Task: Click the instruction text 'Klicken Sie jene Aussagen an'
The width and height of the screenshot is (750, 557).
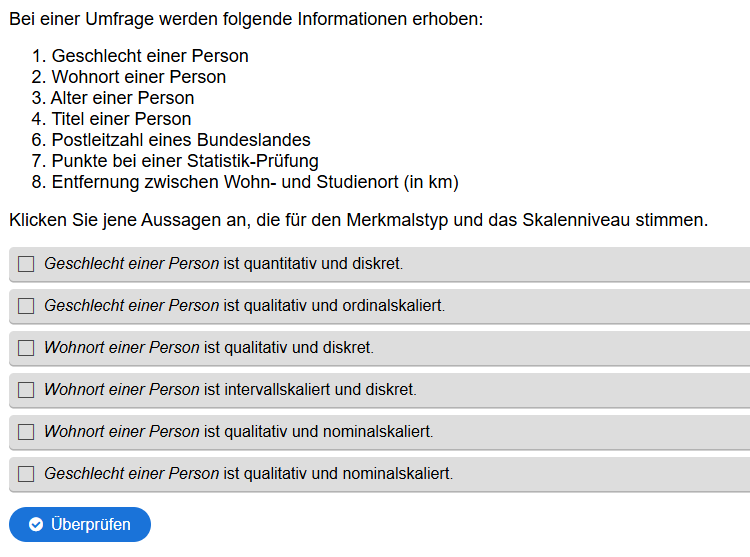Action: click(x=358, y=219)
